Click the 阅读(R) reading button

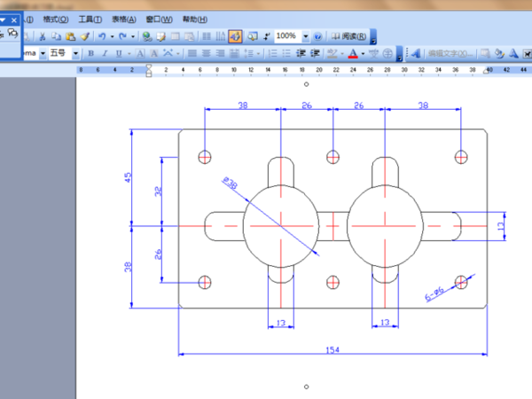(348, 36)
